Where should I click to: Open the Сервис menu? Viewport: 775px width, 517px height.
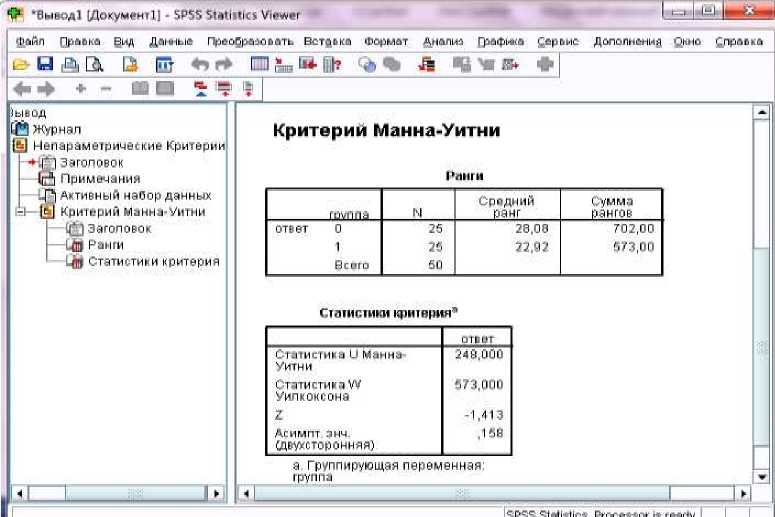[x=558, y=42]
